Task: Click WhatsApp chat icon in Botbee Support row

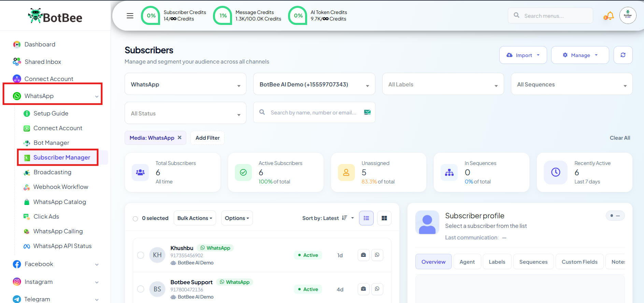Action: tap(377, 289)
